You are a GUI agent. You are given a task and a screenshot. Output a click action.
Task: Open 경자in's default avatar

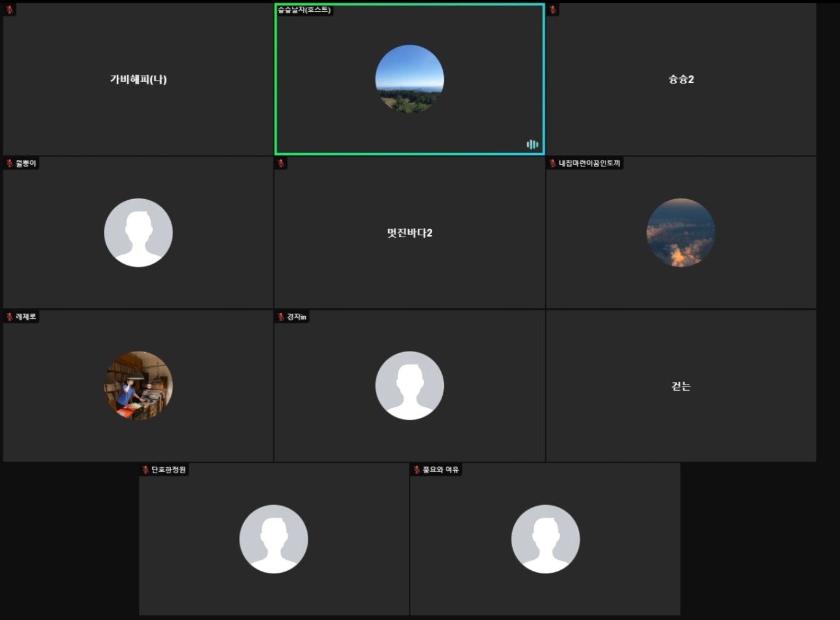(410, 386)
